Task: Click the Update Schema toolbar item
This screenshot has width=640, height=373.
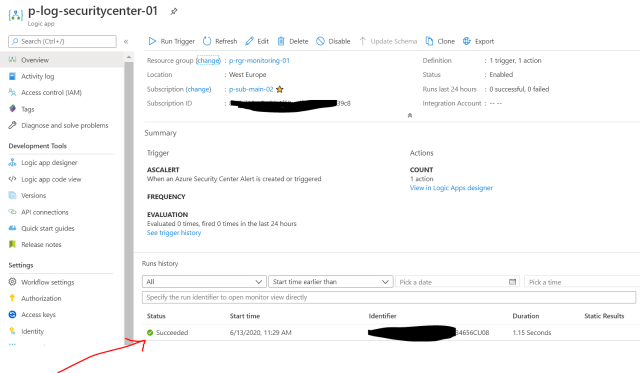Action: tap(388, 41)
